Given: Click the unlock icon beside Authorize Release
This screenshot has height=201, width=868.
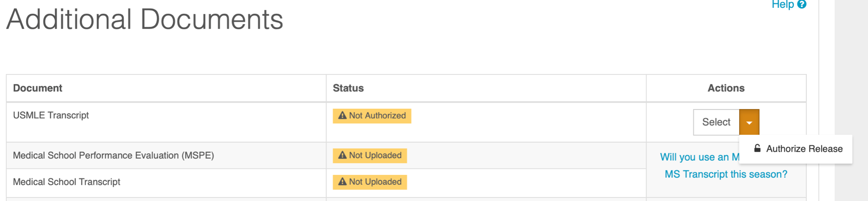Looking at the screenshot, I should pyautogui.click(x=757, y=149).
